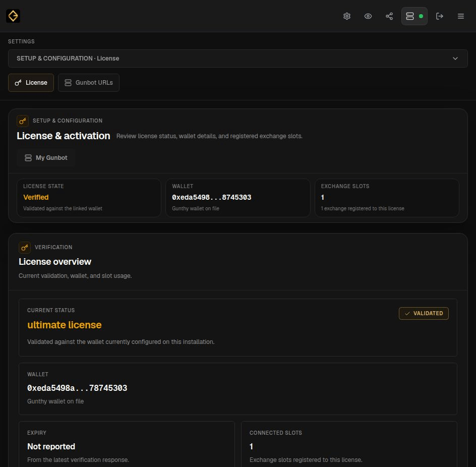This screenshot has height=467, width=476.
Task: Click the Verified license state text
Action: coord(36,197)
